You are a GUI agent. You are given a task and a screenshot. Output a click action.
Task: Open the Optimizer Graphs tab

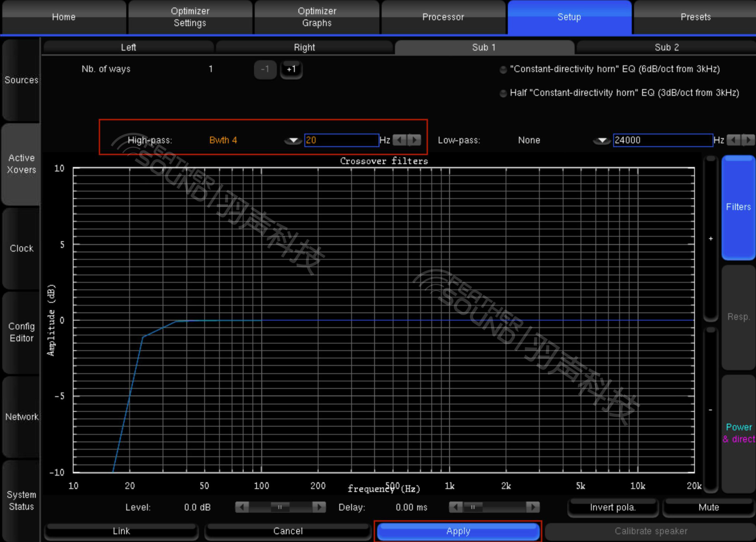317,17
